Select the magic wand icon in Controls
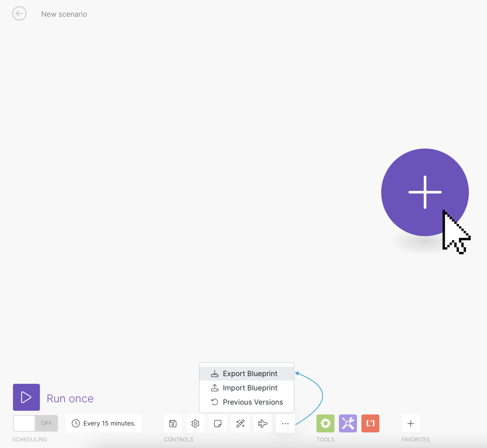The image size is (487, 448). coord(240,423)
